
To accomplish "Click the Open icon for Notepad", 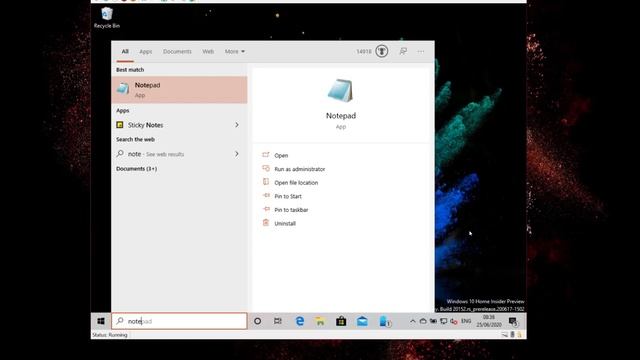I will [x=266, y=155].
